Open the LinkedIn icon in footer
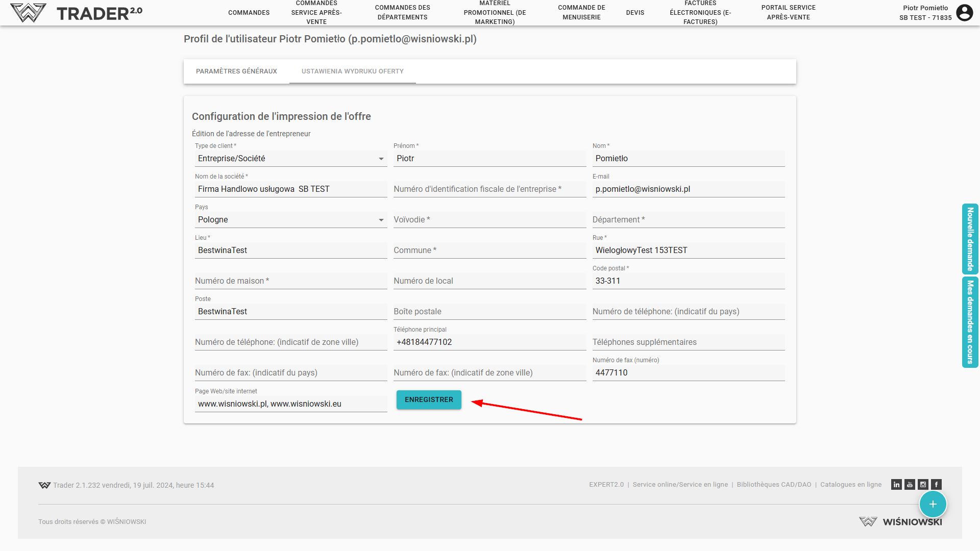Image resolution: width=980 pixels, height=551 pixels. pos(896,485)
